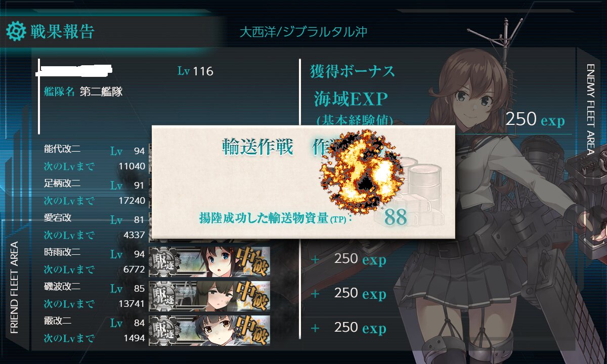Viewport: 607px width, 364px height.
Task: Click the 足柄改二 ship name row
Action: 95,185
